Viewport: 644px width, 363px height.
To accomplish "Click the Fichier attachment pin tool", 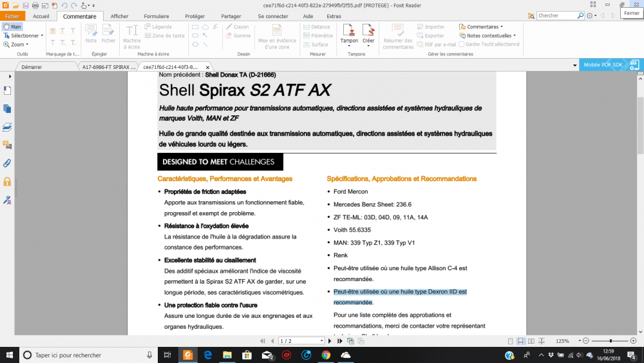I will click(108, 34).
